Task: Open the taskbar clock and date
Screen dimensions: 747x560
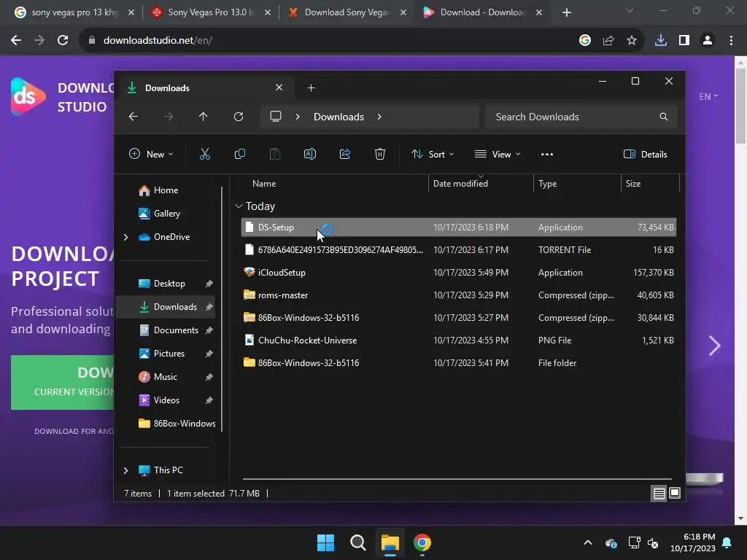Action: 693,542
